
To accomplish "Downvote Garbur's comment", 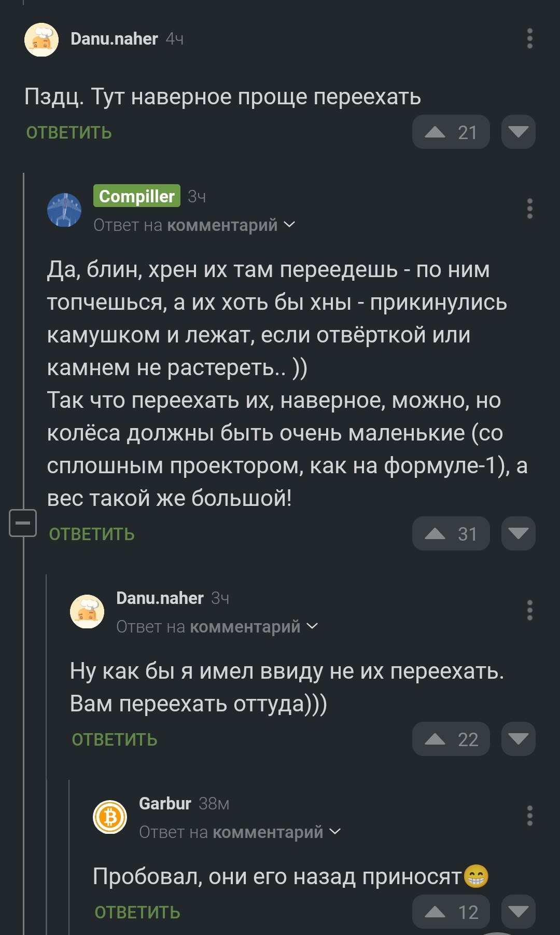I will [x=518, y=912].
